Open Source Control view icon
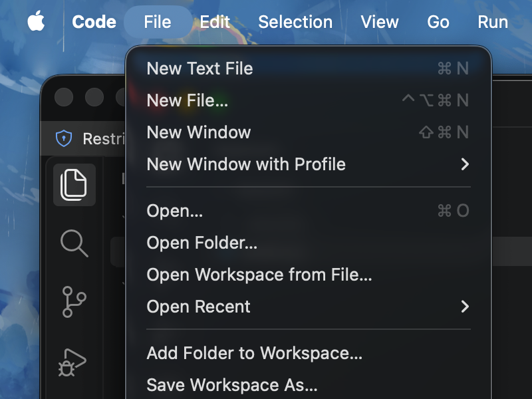The image size is (532, 399). (74, 302)
